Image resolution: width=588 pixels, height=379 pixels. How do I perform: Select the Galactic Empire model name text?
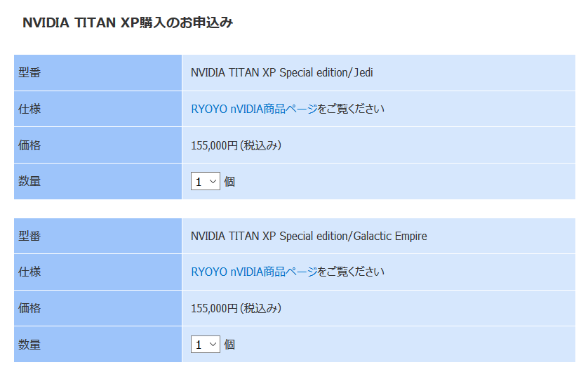click(x=309, y=236)
